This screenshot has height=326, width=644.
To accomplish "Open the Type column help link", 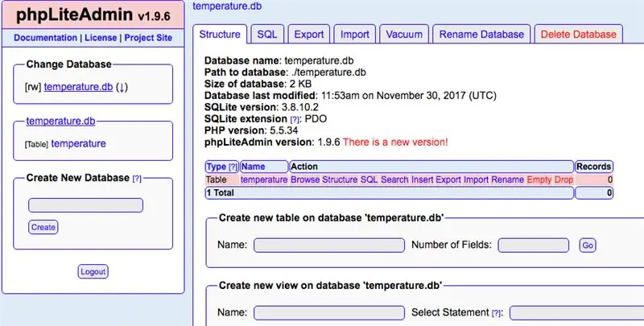I will (233, 167).
